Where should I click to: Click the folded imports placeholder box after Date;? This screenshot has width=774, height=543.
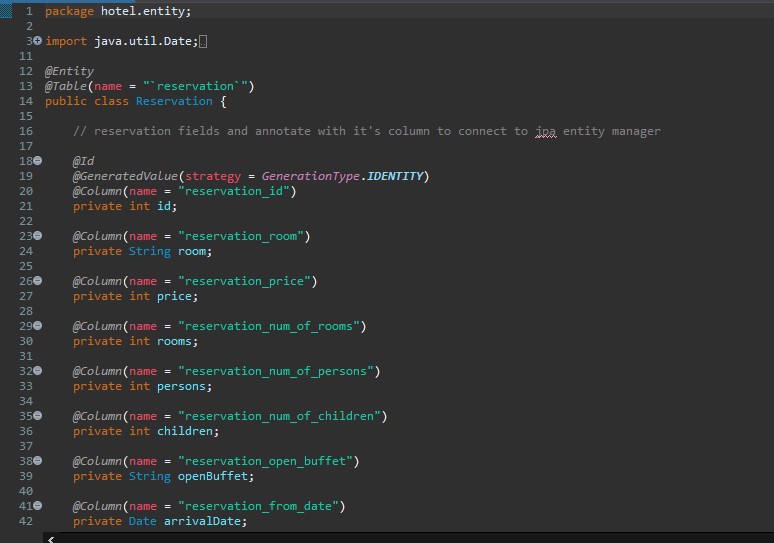(203, 41)
